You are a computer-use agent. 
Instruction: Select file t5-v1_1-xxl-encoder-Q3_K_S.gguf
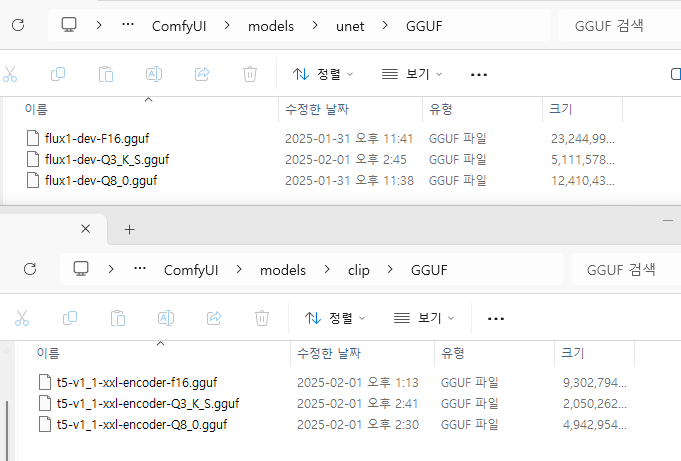coord(148,404)
